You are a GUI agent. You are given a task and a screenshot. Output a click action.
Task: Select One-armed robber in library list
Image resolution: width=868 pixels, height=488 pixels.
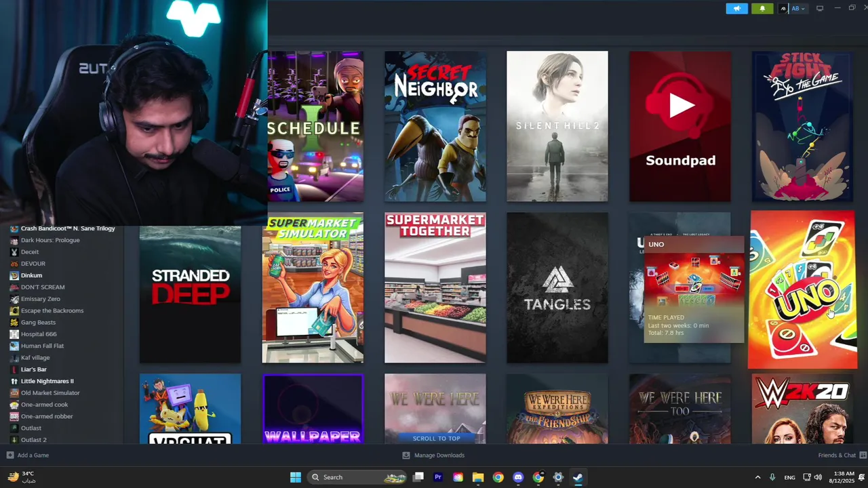coord(47,416)
